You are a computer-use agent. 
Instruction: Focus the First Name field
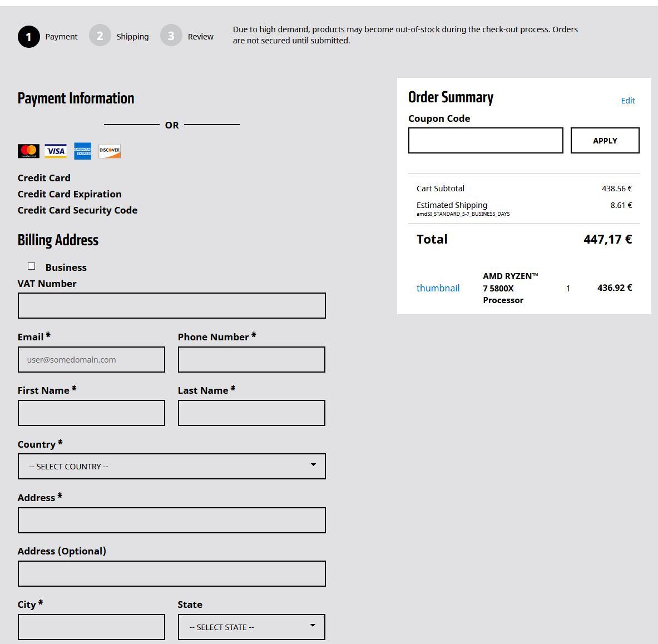pyautogui.click(x=91, y=413)
